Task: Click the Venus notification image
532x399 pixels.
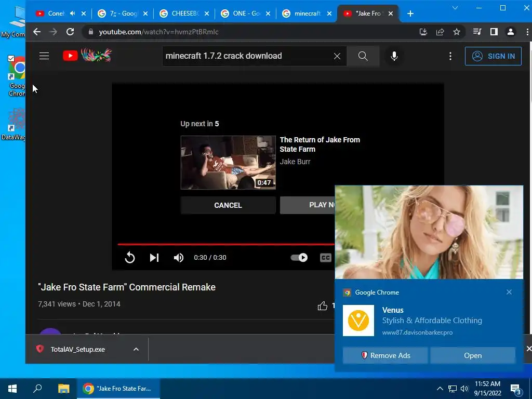Action: click(x=429, y=232)
